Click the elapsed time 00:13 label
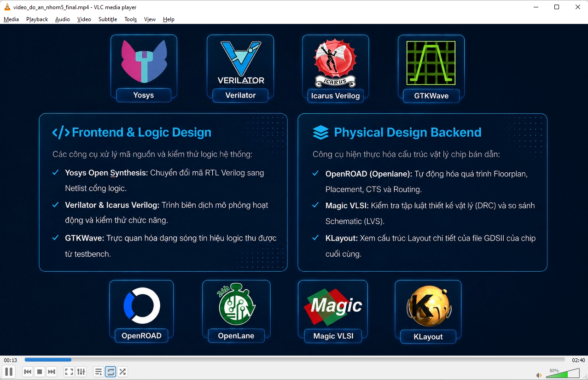588x380 pixels. [x=11, y=360]
